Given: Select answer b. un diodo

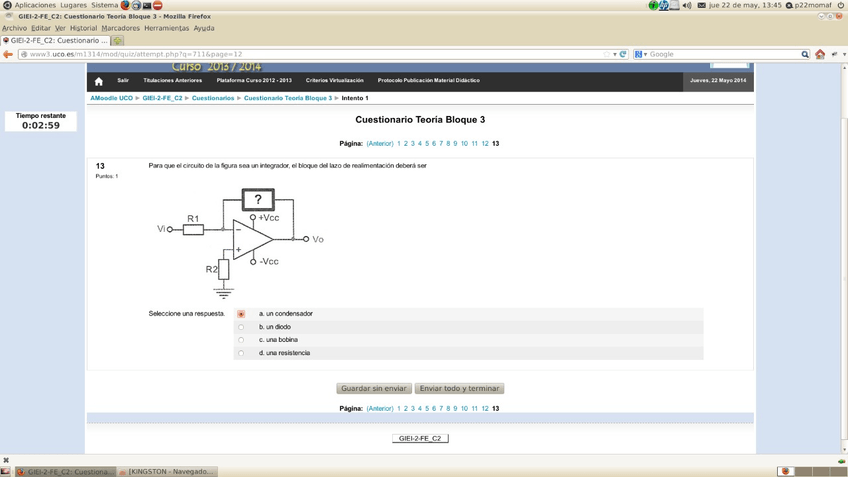Looking at the screenshot, I should coord(241,327).
